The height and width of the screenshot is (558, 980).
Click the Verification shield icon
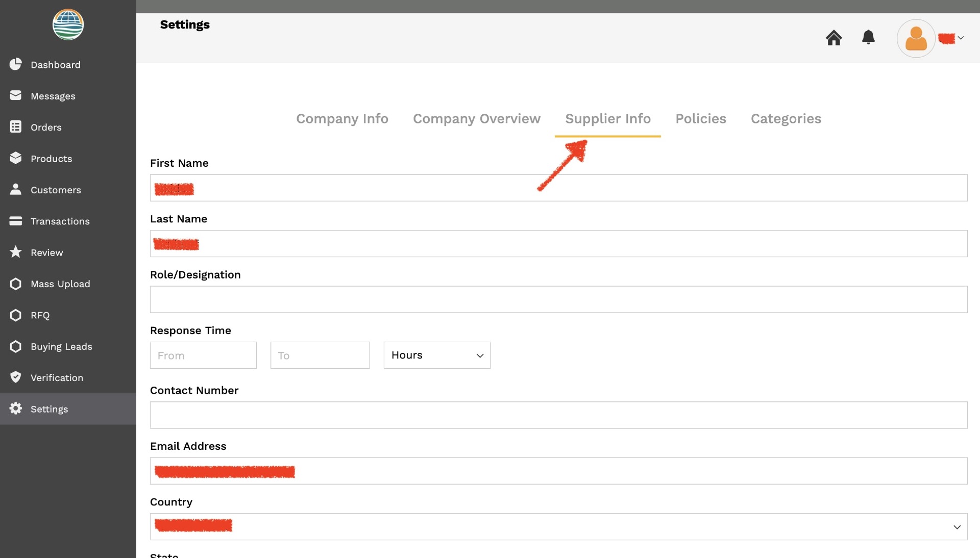tap(16, 377)
